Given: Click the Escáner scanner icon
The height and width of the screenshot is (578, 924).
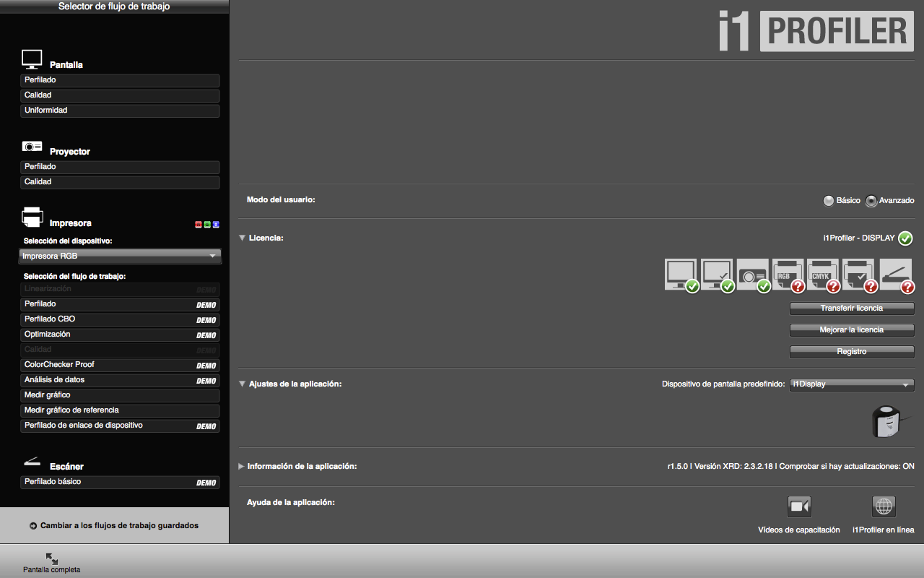Looking at the screenshot, I should pyautogui.click(x=31, y=462).
